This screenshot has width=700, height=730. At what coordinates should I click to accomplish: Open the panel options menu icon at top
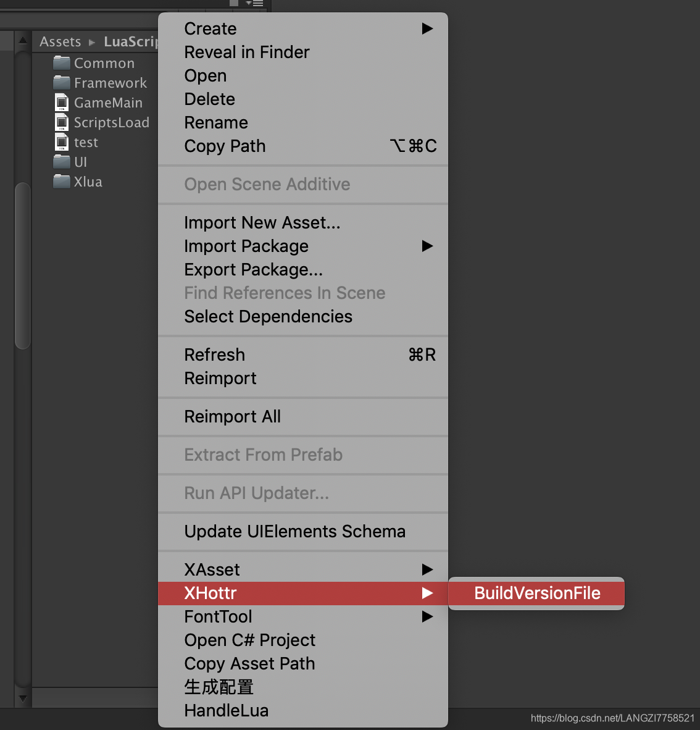pos(255,3)
